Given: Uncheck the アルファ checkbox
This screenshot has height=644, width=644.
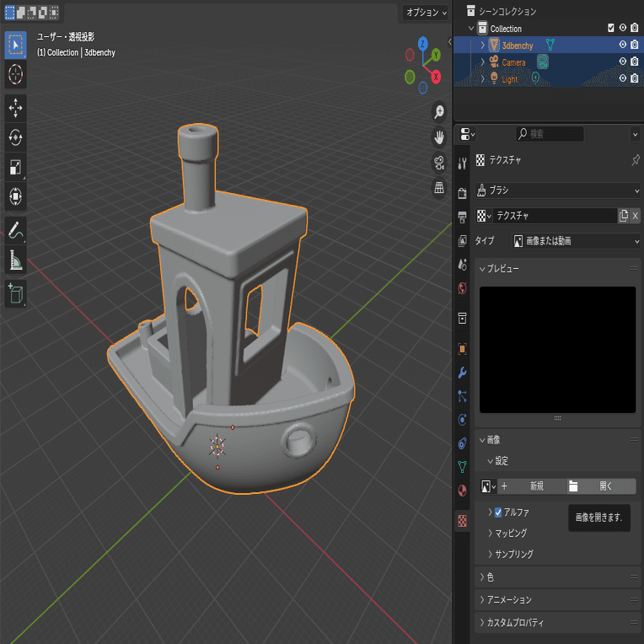Looking at the screenshot, I should [498, 513].
